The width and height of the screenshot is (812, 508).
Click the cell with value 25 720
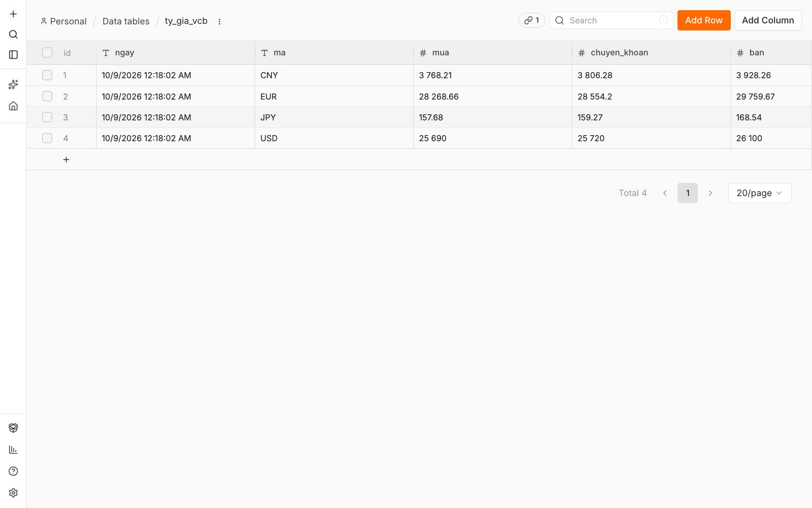coord(651,138)
